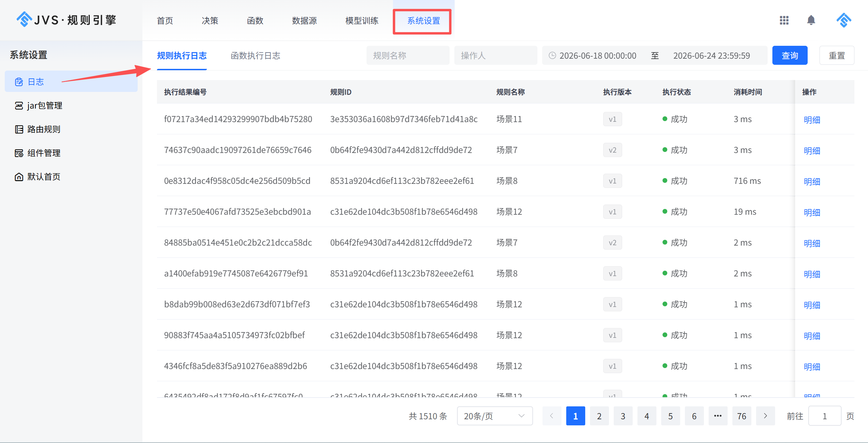868x443 pixels.
Task: Click the end date 2026-06-24 23:59:59
Action: click(x=711, y=56)
